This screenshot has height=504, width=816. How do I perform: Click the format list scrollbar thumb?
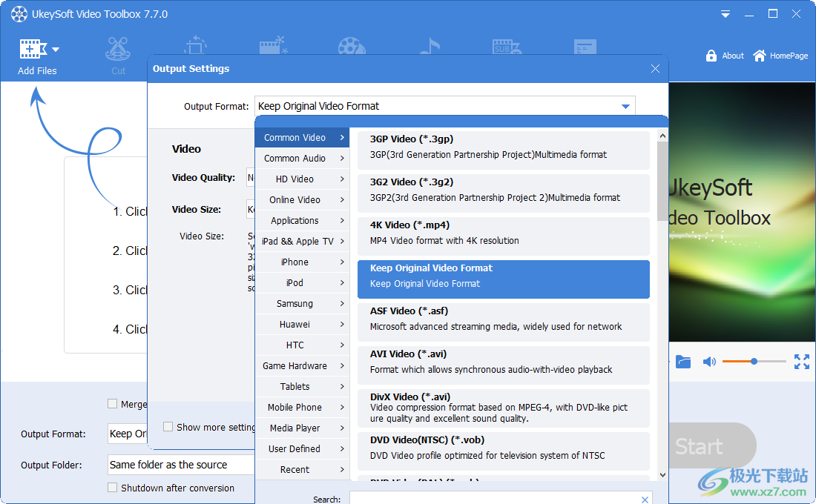coord(662,181)
